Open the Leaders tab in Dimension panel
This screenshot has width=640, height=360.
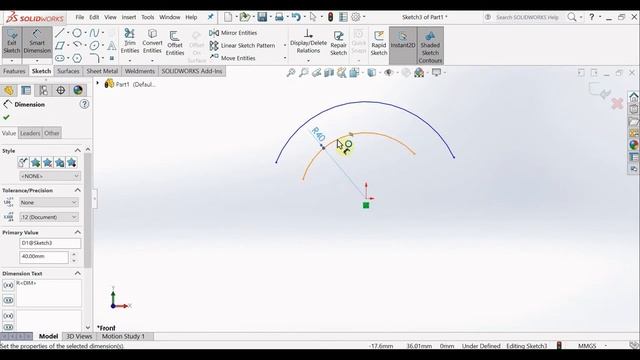30,133
